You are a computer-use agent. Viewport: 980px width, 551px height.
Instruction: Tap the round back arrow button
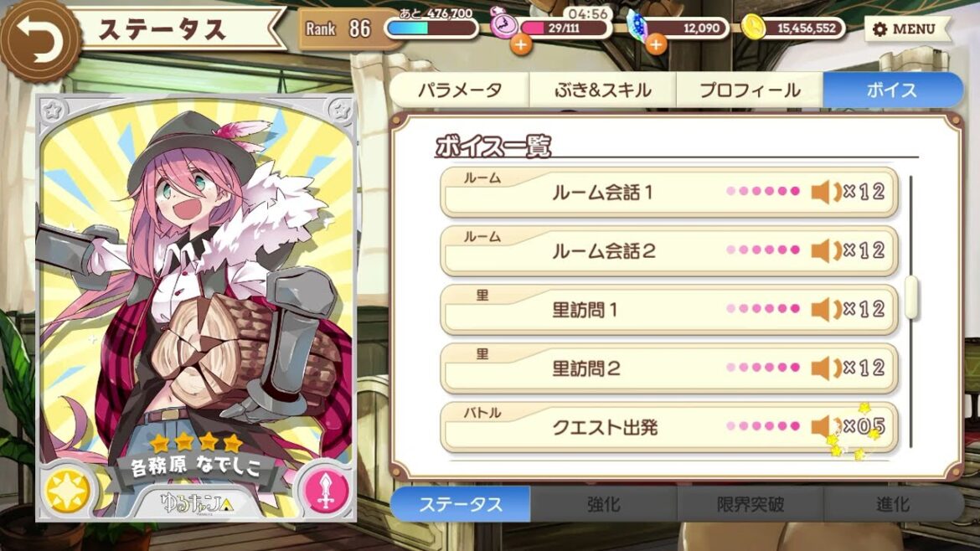coord(40,41)
